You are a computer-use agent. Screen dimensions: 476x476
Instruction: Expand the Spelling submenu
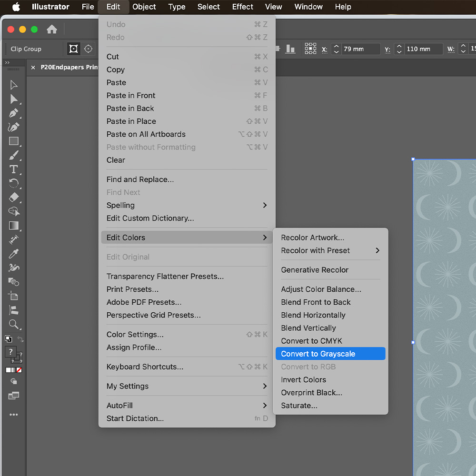point(187,205)
